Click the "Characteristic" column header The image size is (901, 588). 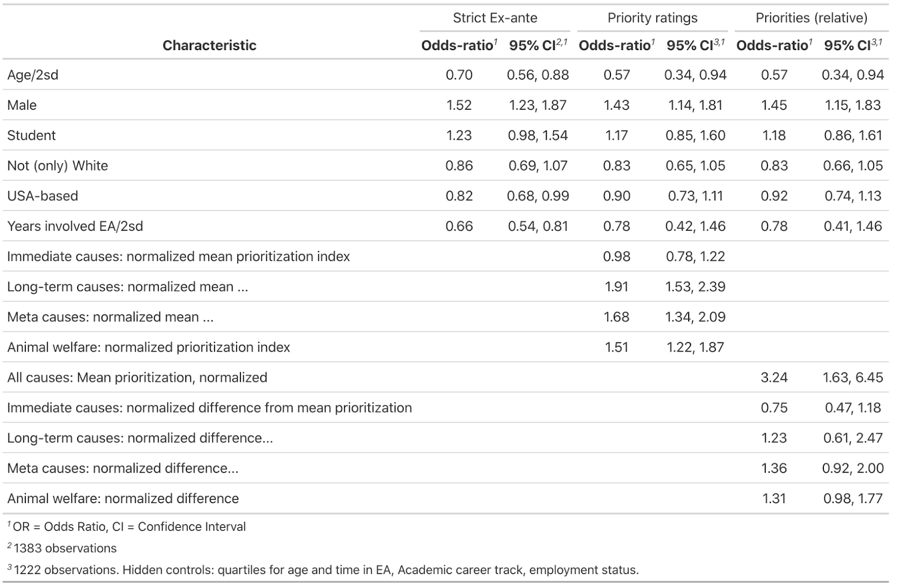point(209,46)
